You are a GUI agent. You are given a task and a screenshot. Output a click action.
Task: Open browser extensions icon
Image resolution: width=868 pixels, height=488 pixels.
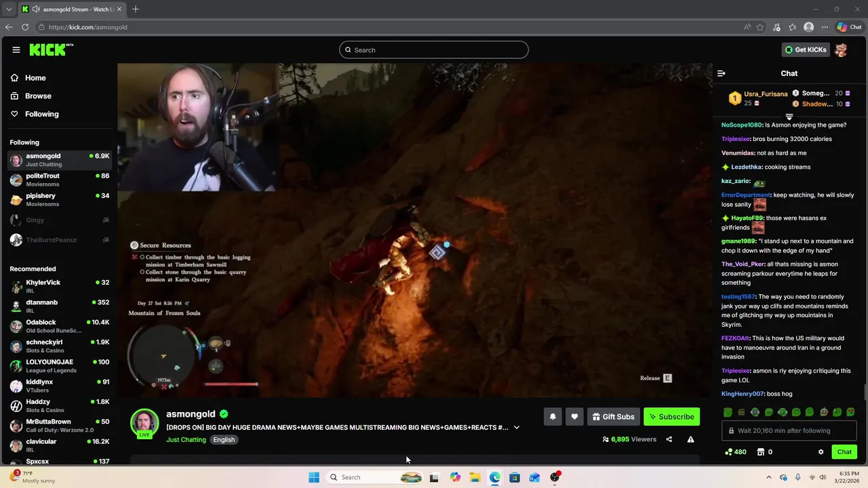pyautogui.click(x=776, y=27)
